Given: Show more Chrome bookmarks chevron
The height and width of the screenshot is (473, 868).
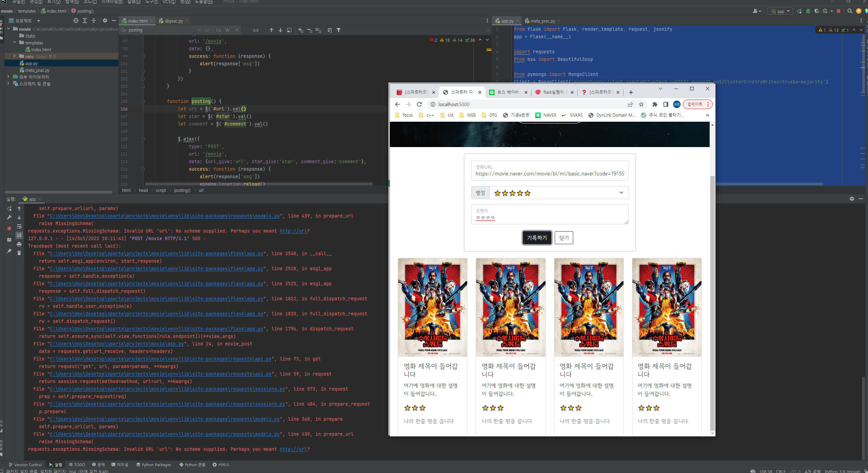Looking at the screenshot, I should [x=707, y=115].
